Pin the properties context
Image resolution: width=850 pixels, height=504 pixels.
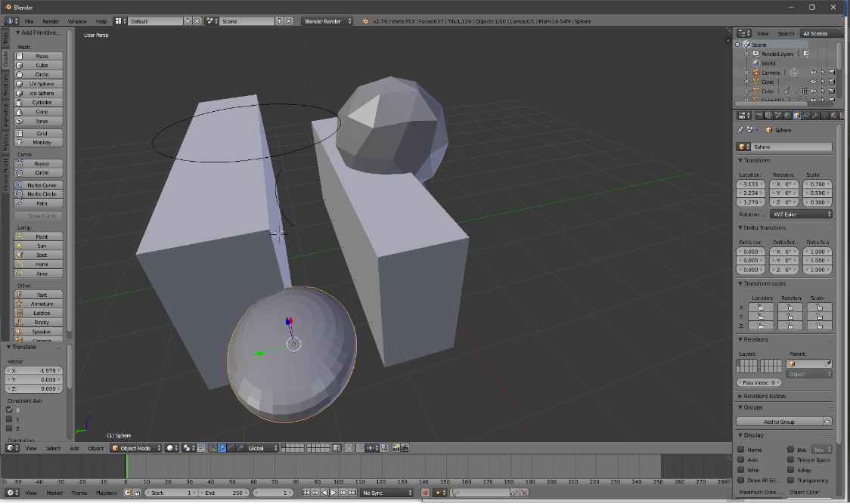[x=740, y=130]
